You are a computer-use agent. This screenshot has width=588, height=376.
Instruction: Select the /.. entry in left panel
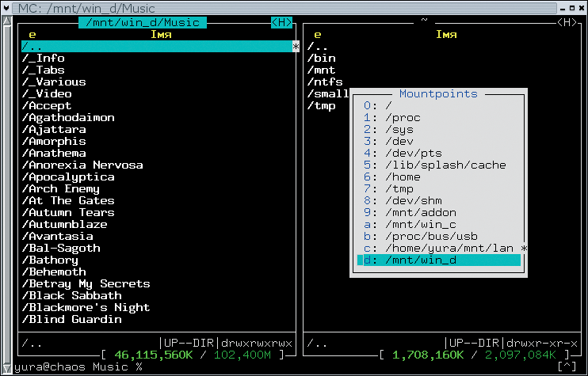[x=157, y=47]
